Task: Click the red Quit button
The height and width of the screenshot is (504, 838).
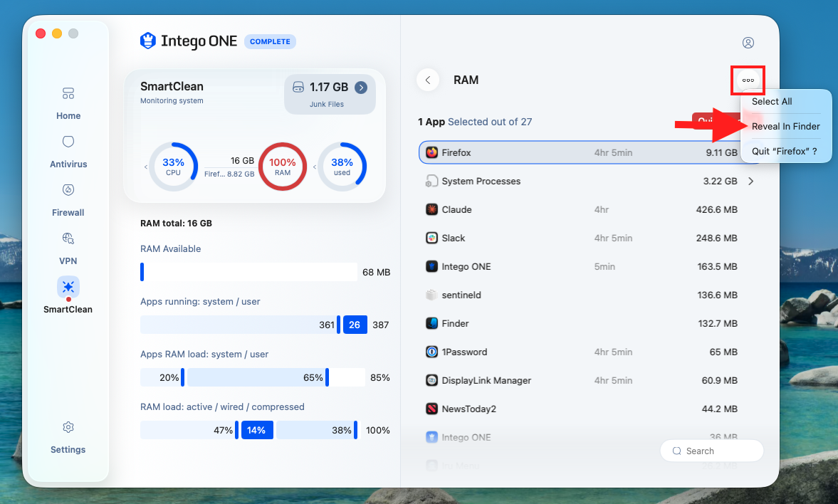Action: 716,121
